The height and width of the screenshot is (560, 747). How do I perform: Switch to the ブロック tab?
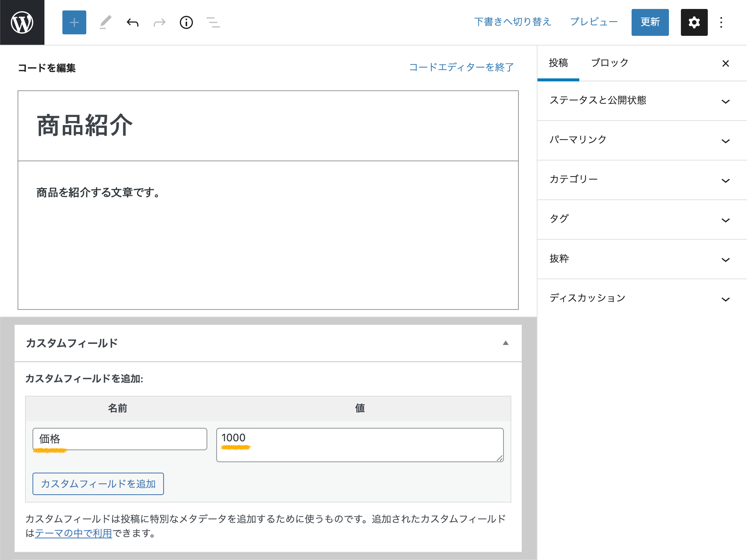click(x=610, y=63)
